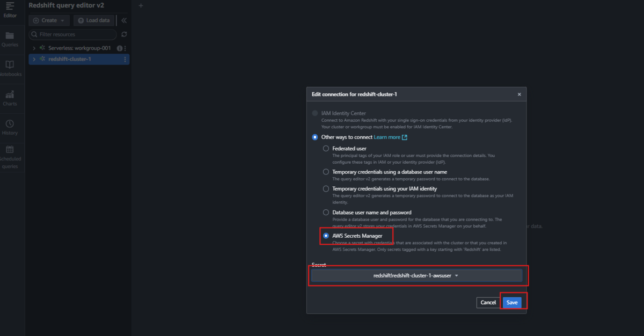The image size is (644, 336).
Task: Click the Serverless workgroup-001 connection icon
Action: point(42,48)
